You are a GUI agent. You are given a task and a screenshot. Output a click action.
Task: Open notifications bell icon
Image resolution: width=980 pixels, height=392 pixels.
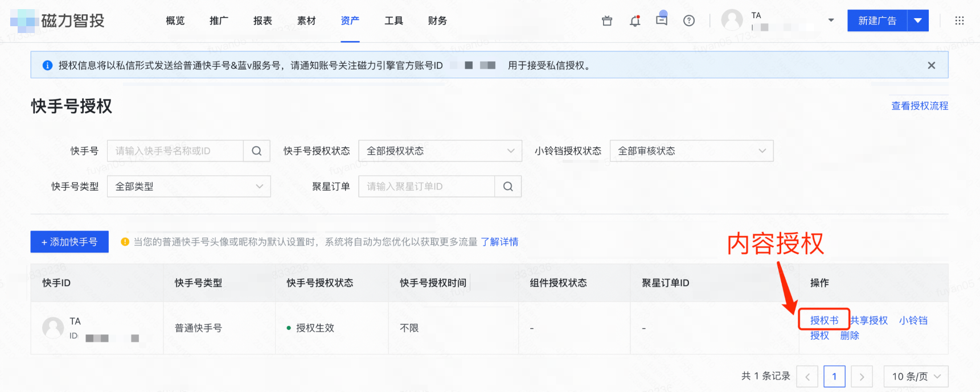pyautogui.click(x=635, y=21)
